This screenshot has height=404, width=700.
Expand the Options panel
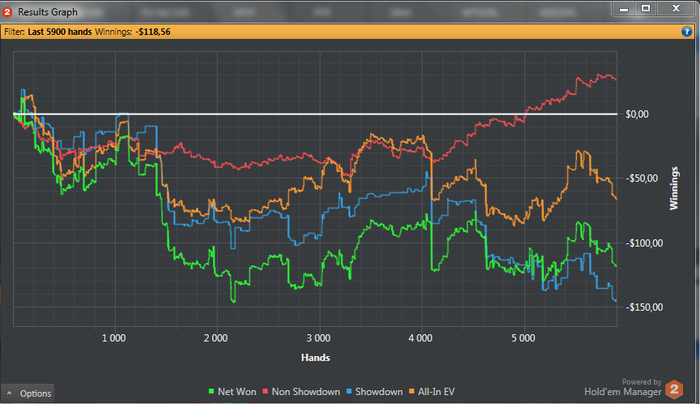[x=28, y=393]
